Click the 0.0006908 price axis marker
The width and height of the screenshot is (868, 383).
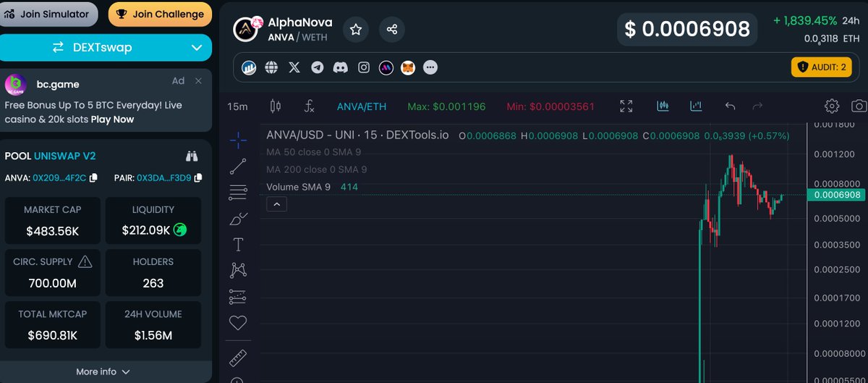[837, 195]
